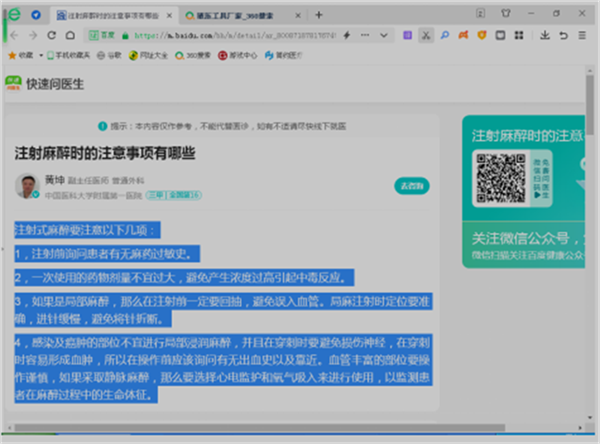The width and height of the screenshot is (600, 444).
Task: Open the 360搜索 bookmark
Action: (193, 56)
